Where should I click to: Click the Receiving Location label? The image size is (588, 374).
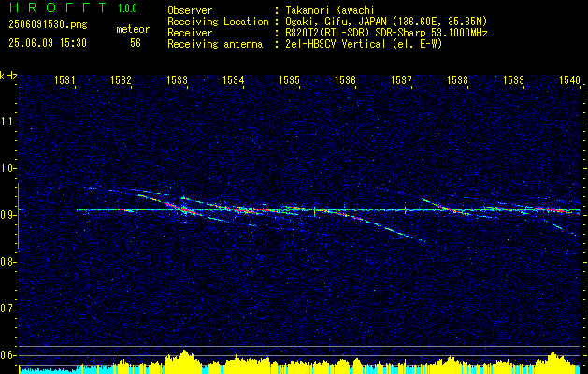[218, 22]
